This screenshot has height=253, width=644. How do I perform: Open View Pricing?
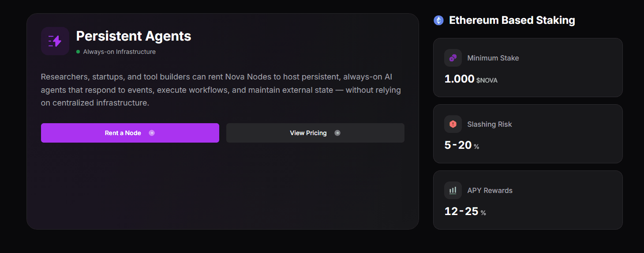315,133
